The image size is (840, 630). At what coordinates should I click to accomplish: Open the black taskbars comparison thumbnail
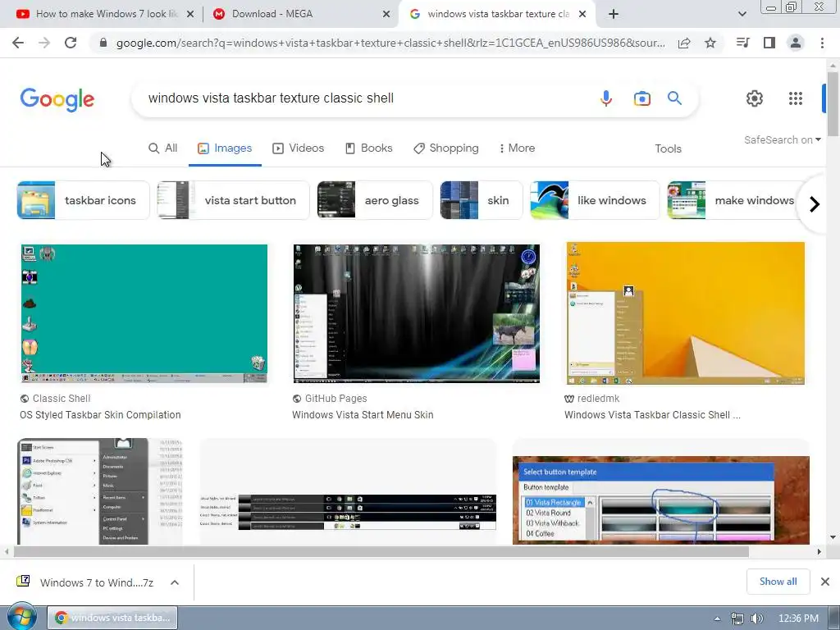point(348,491)
